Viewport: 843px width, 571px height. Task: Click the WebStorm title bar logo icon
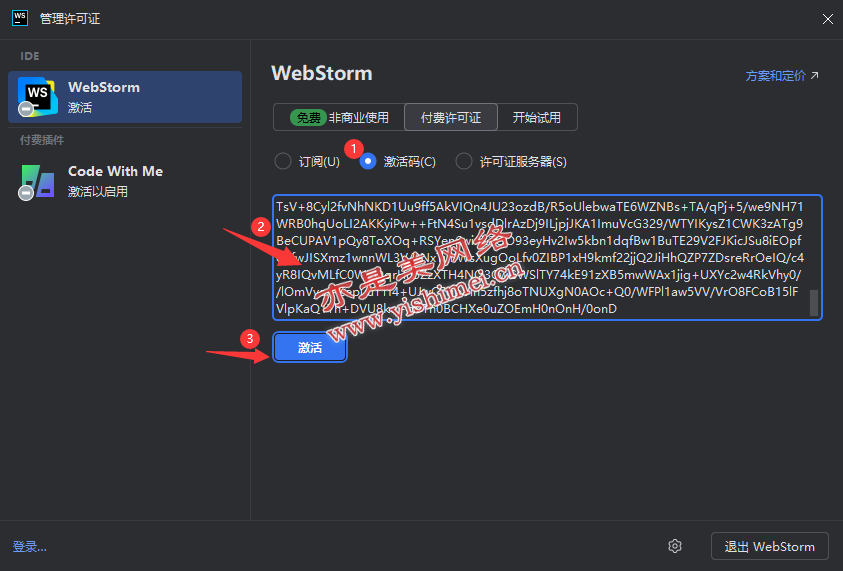click(x=20, y=18)
